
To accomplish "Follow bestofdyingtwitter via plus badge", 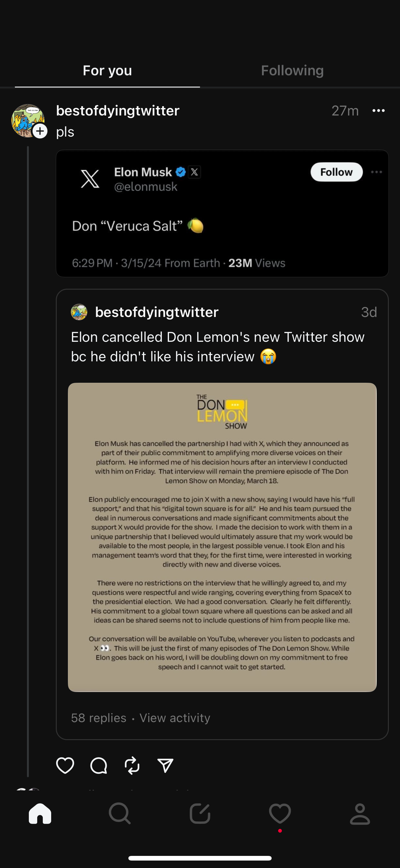I will [40, 131].
